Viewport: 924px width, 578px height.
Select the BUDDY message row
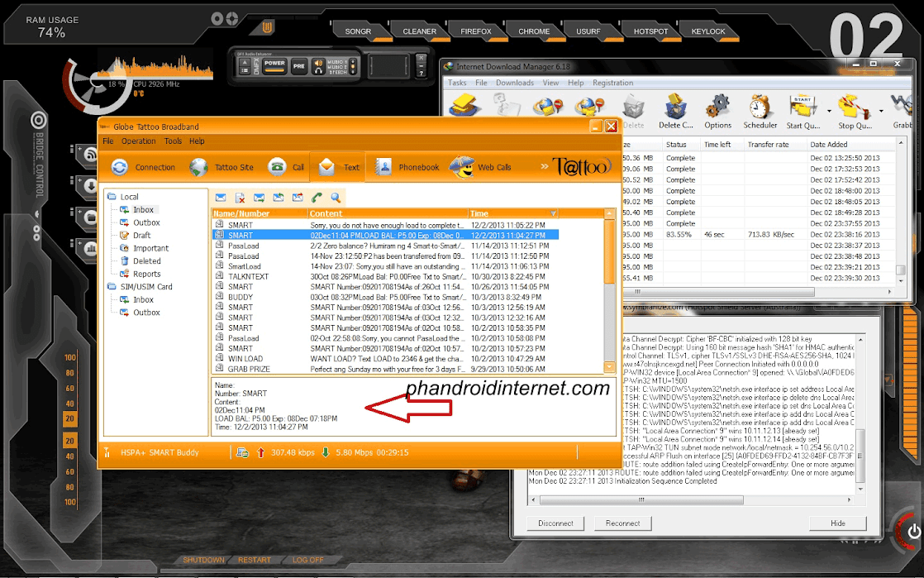(x=385, y=297)
